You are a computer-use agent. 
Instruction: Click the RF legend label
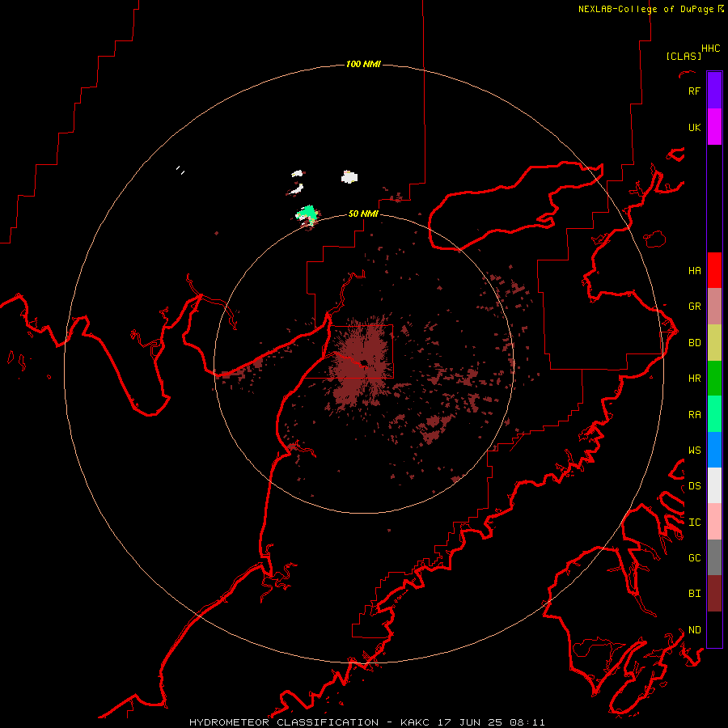pyautogui.click(x=694, y=91)
